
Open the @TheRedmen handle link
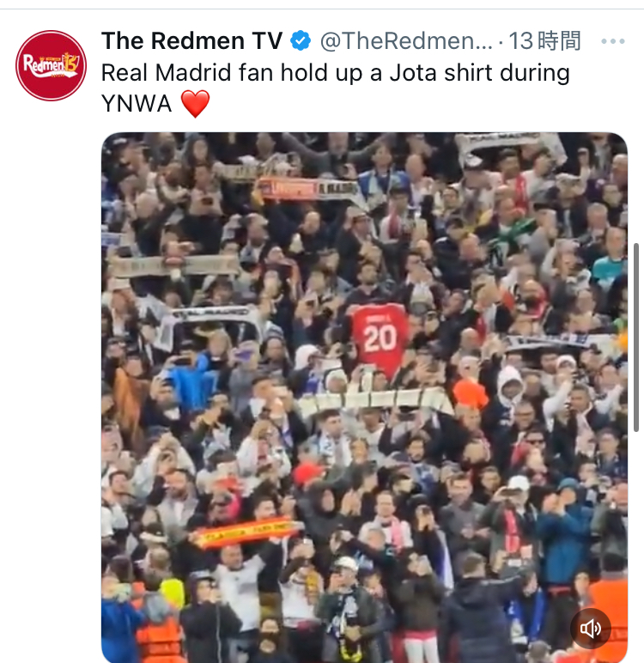(x=406, y=41)
